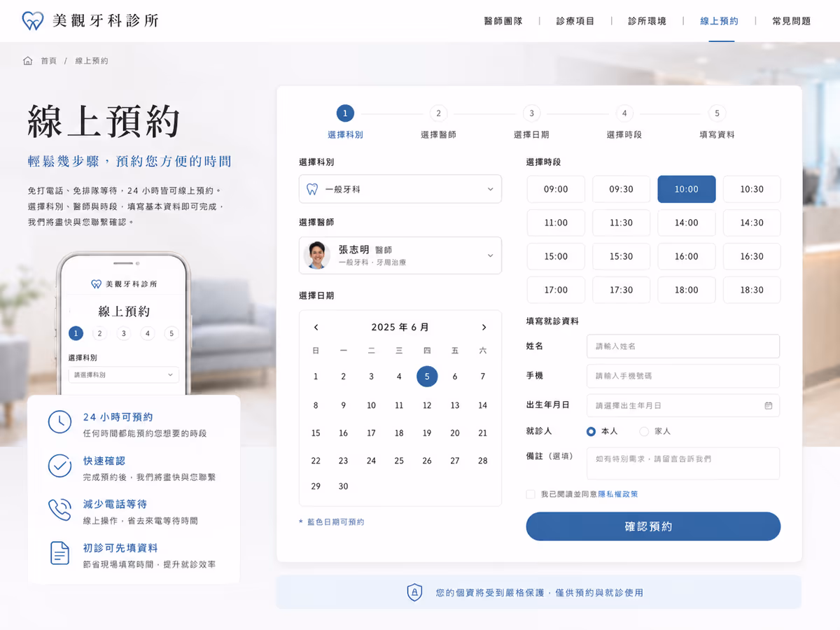Click the 確認預約 button
The width and height of the screenshot is (840, 630).
point(653,526)
